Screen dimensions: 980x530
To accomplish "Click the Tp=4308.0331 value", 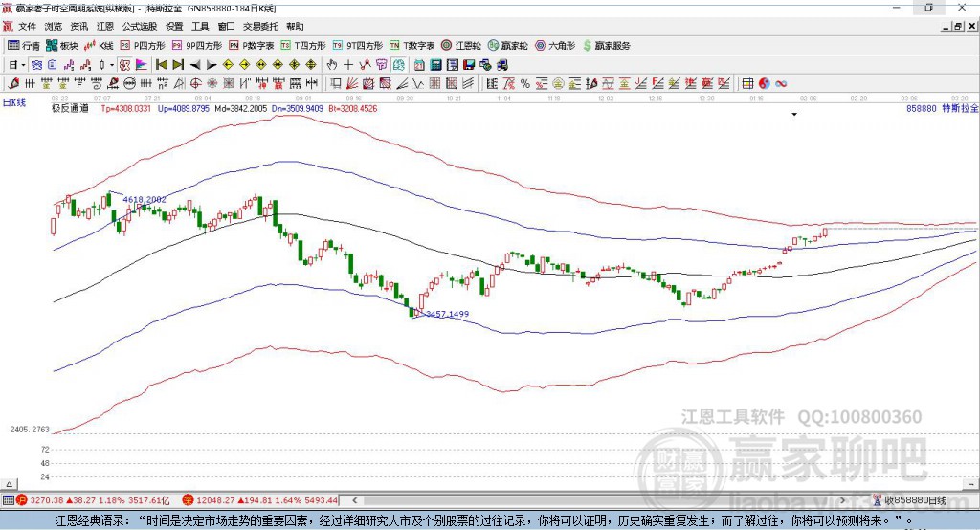I will tap(125, 108).
